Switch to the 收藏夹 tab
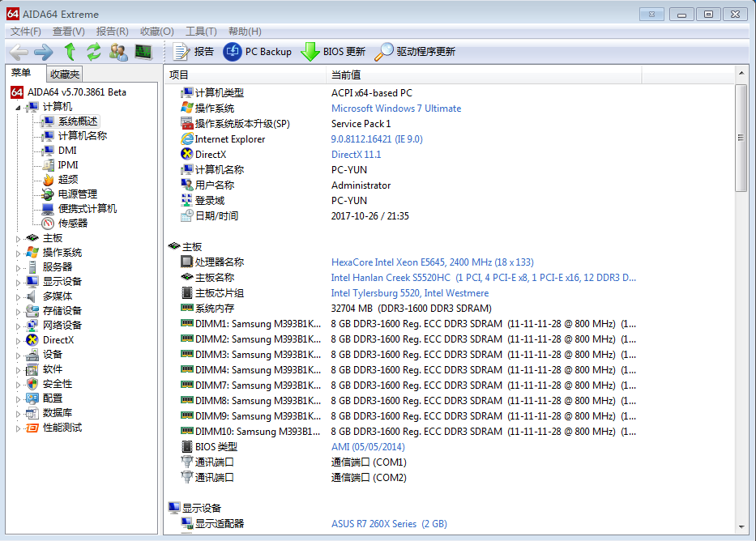 64,74
